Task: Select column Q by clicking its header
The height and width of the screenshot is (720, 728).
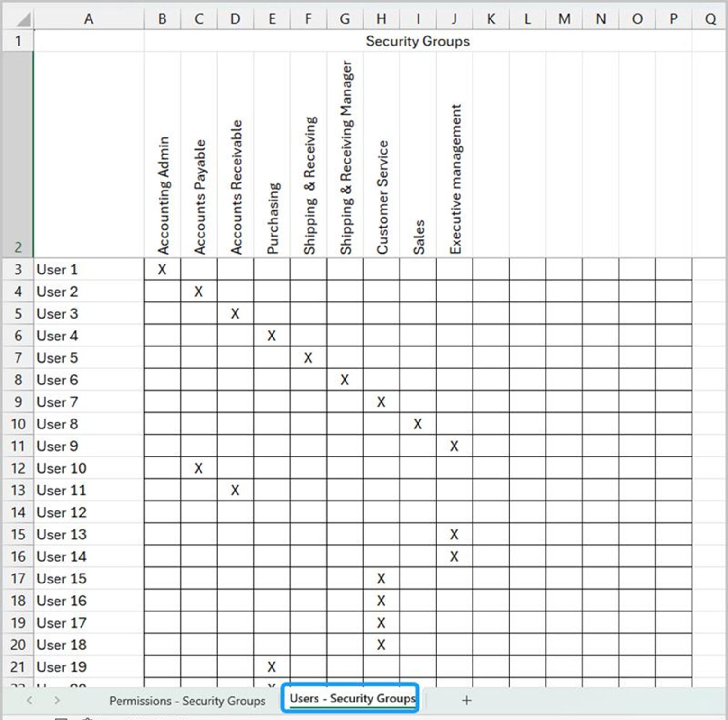Action: pos(710,19)
